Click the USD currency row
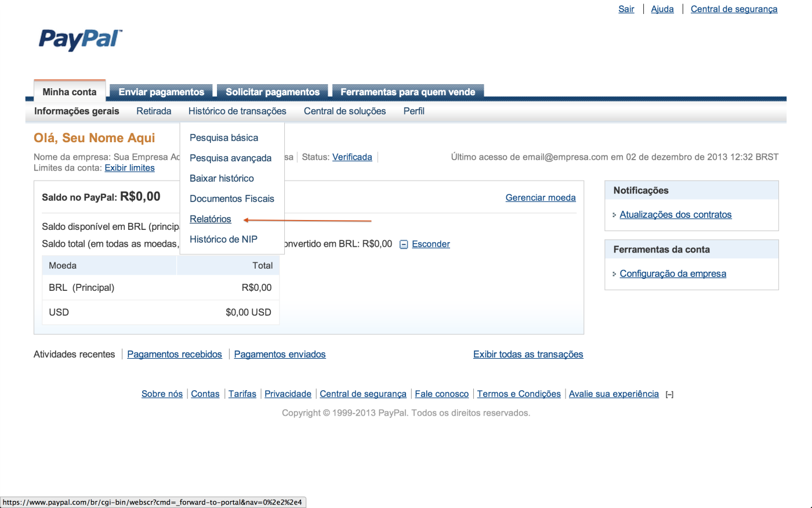The image size is (812, 508). point(161,312)
